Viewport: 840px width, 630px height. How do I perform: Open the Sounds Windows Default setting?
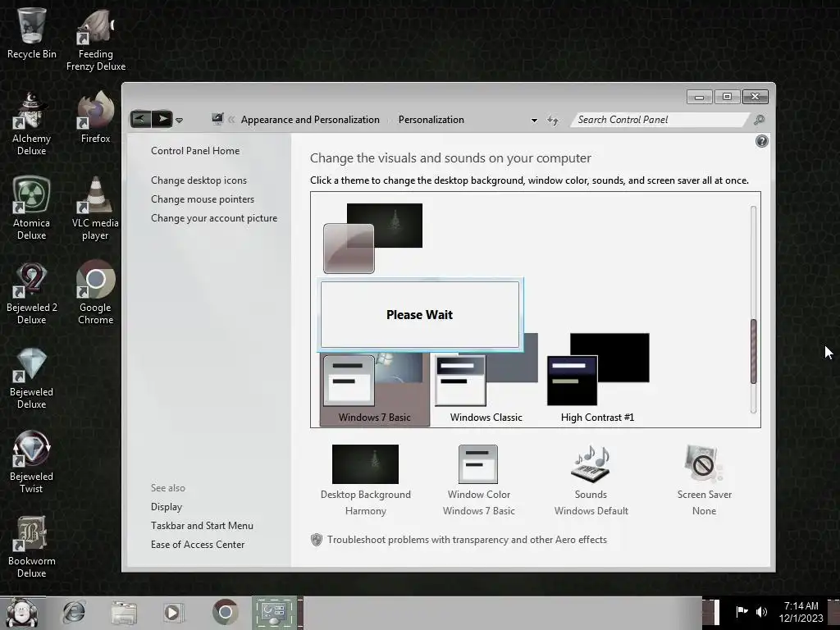[x=591, y=481]
